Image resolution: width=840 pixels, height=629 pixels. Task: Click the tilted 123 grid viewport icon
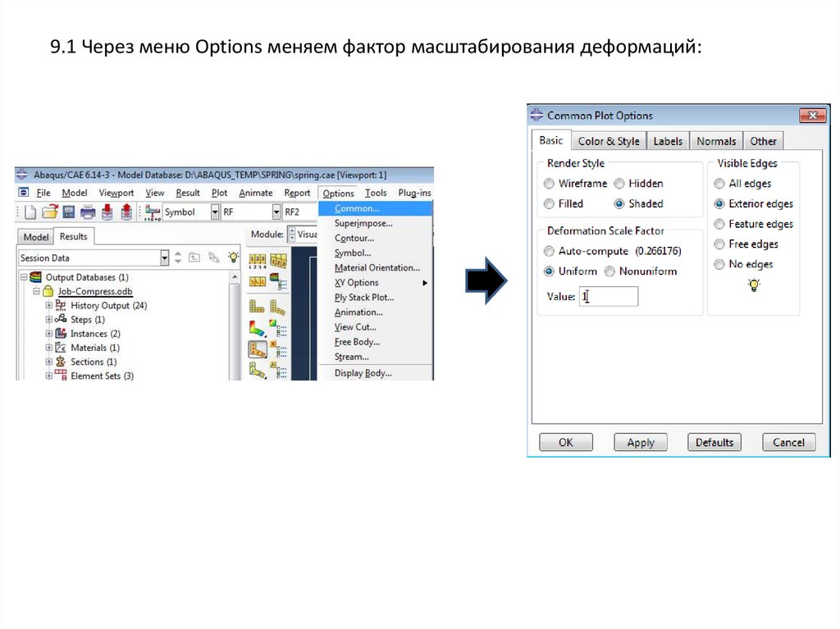point(278,261)
